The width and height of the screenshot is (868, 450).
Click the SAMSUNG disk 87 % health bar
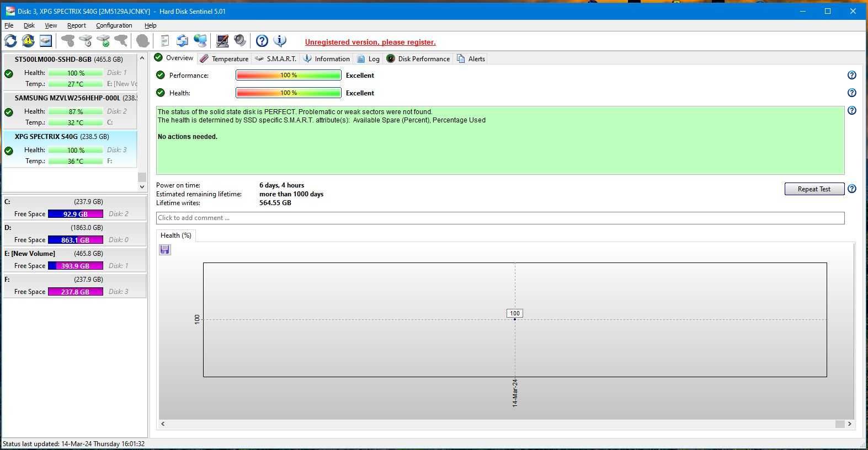(76, 111)
